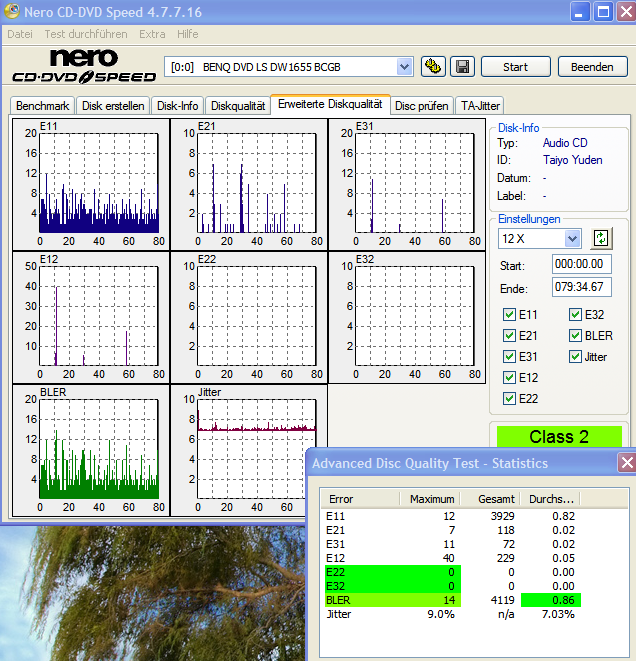Maximize the Nero CD-DVD Speed window
This screenshot has height=661, width=636.
pyautogui.click(x=603, y=12)
